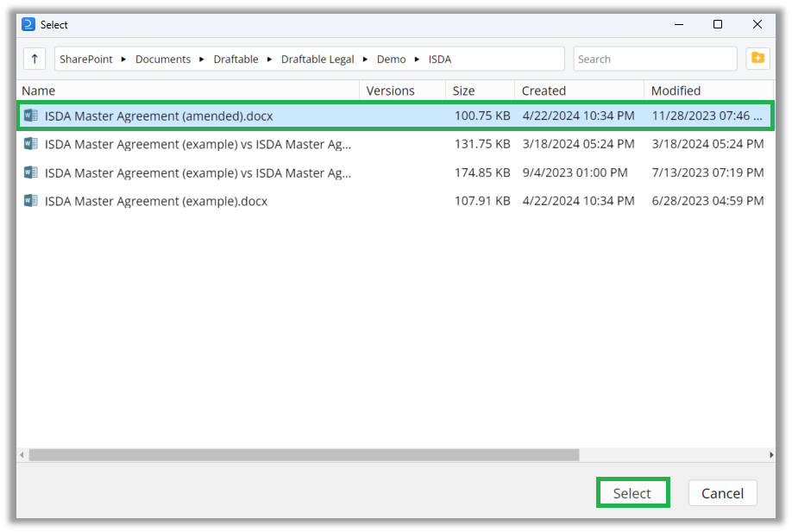Click the scrollbar right arrow
Screen dimensions: 792x532
(x=770, y=454)
